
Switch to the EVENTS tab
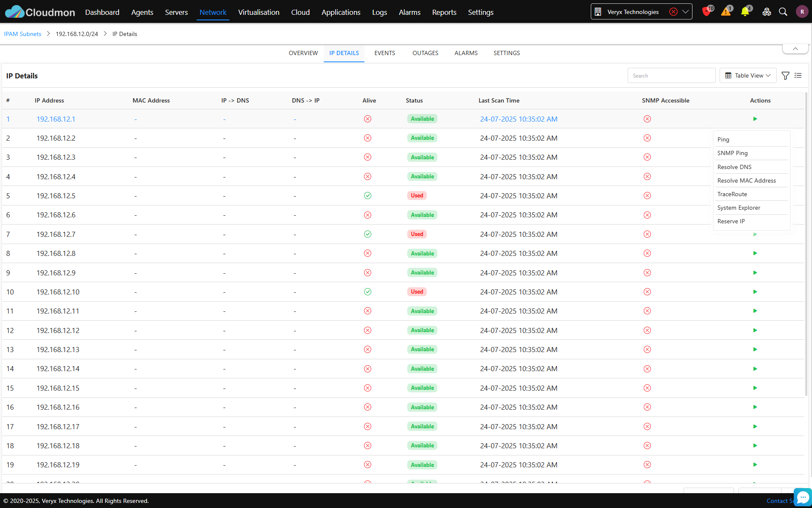tap(384, 53)
